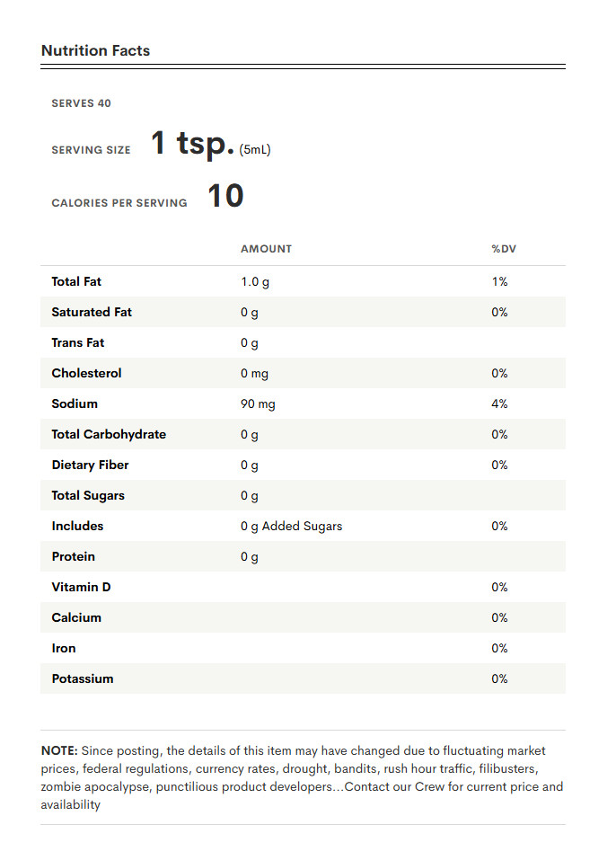Click the Total Sugars row
The image size is (616, 860).
click(x=304, y=496)
